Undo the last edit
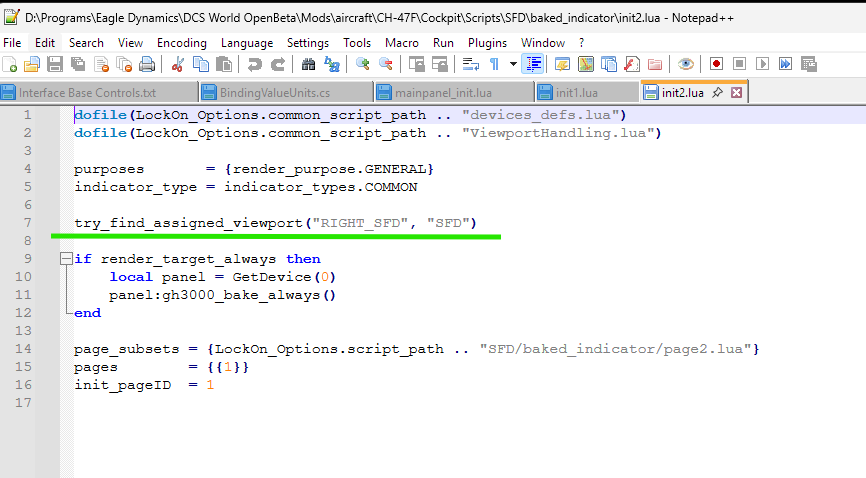The image size is (866, 478). point(254,64)
